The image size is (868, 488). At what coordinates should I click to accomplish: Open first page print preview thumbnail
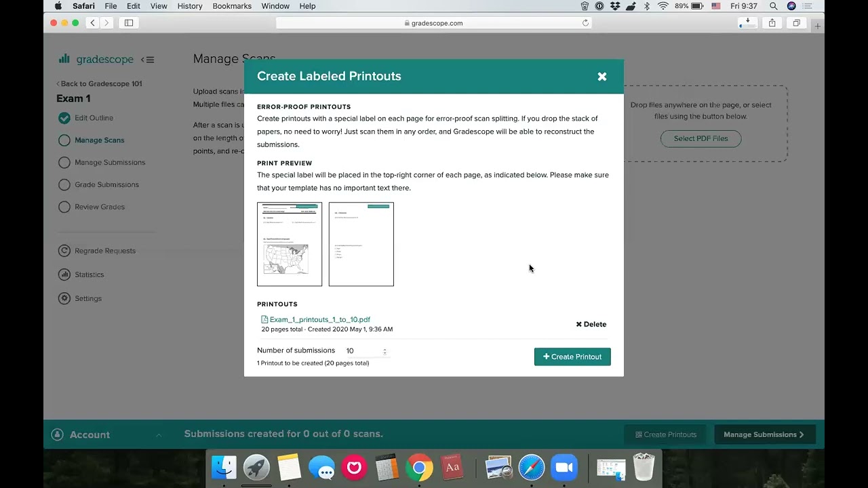point(290,244)
